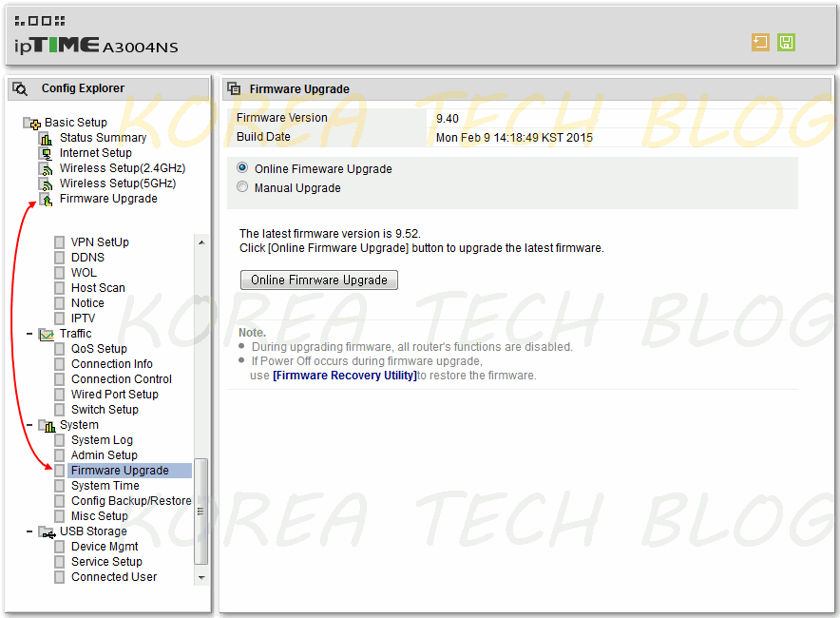Collapse the System tree section
The height and width of the screenshot is (618, 840).
pos(29,424)
